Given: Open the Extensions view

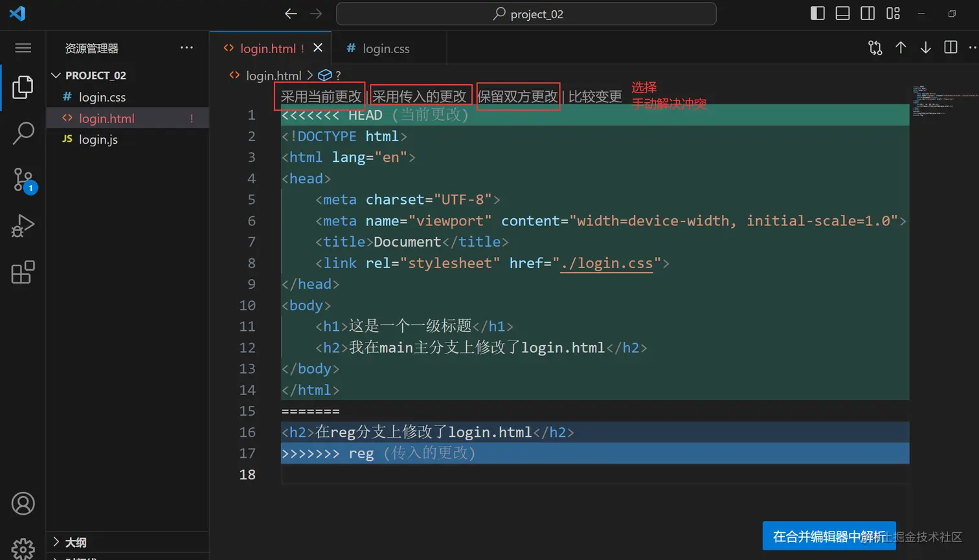Looking at the screenshot, I should (x=23, y=273).
